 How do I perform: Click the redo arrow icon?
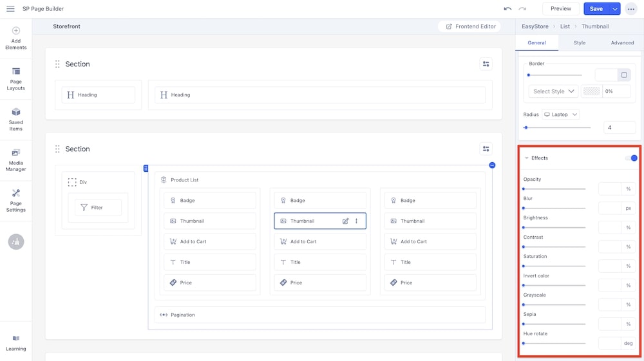(522, 8)
